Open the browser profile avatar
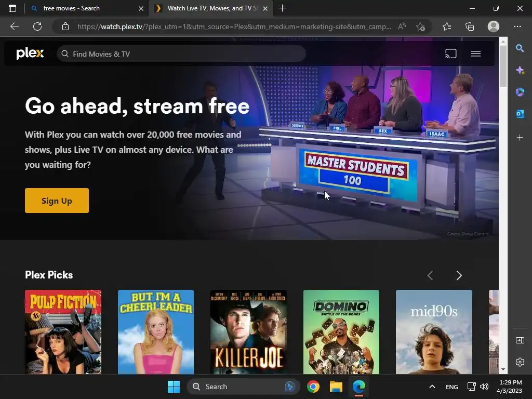Screen dimensions: 532x399 [x=494, y=26]
